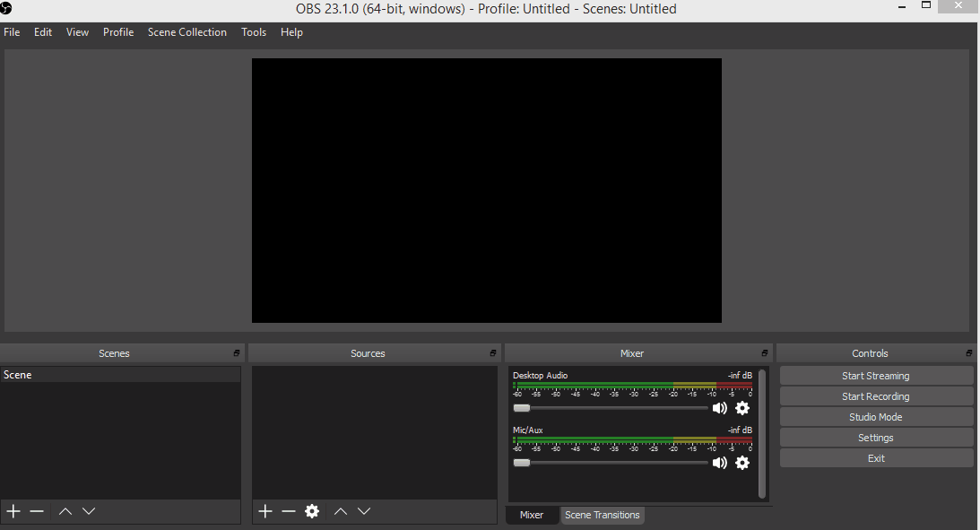
Task: Add a new scene with plus icon
Action: coord(13,511)
